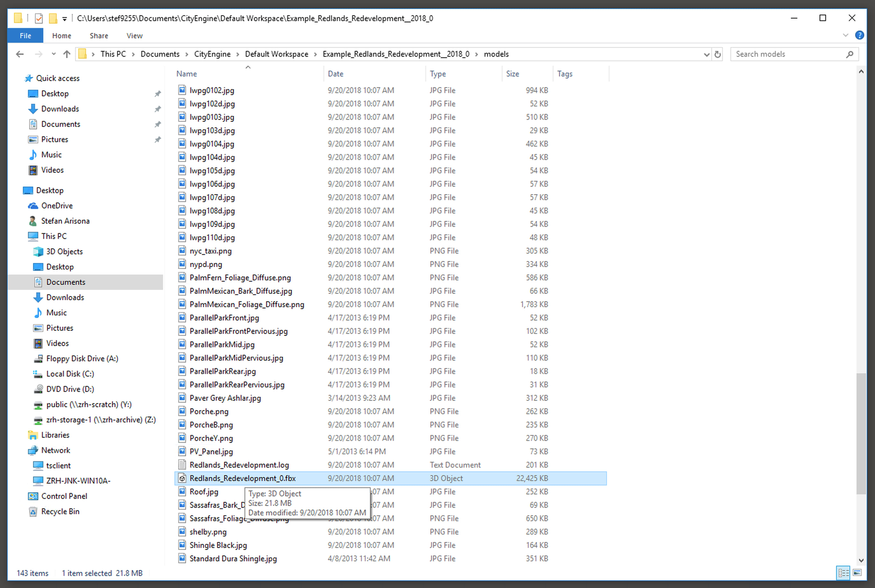Click the vertical scrollbar down arrow
Viewport: 875px width, 588px height.
[x=861, y=560]
